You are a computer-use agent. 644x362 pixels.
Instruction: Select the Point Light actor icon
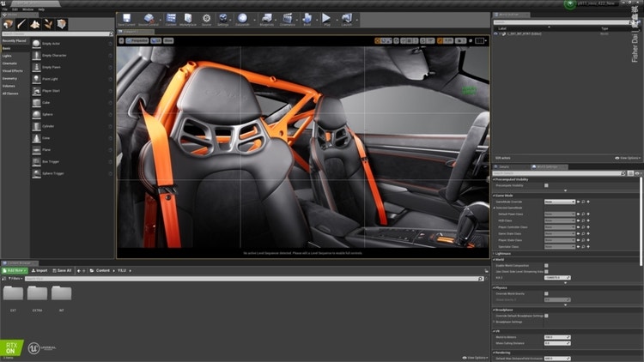pos(38,78)
